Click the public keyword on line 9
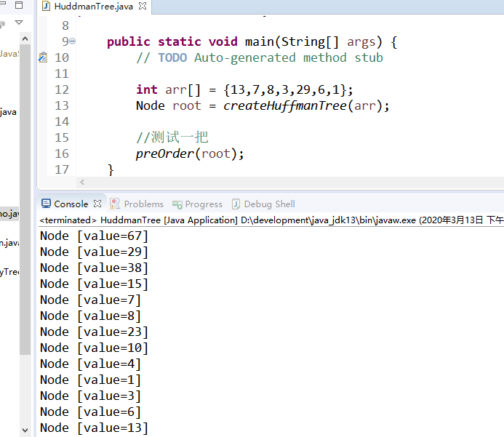 129,42
